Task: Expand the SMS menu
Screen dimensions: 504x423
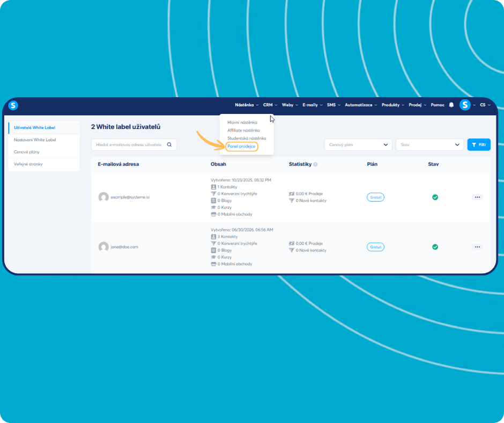Action: [x=333, y=105]
